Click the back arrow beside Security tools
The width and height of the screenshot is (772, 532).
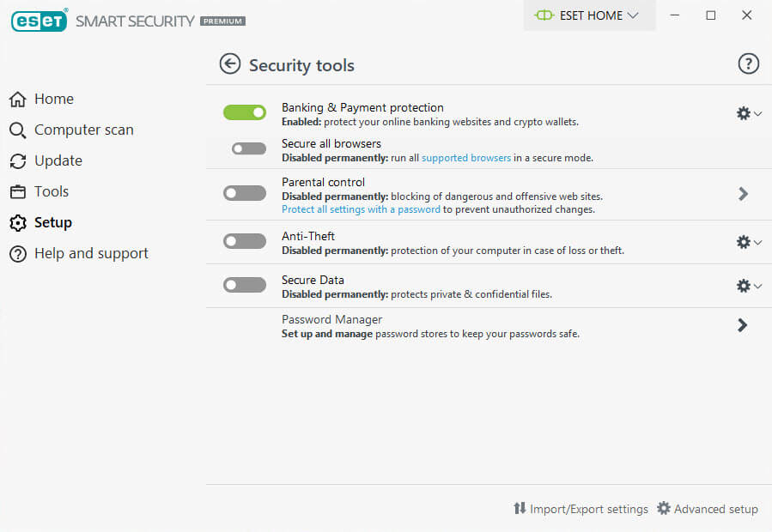[230, 64]
